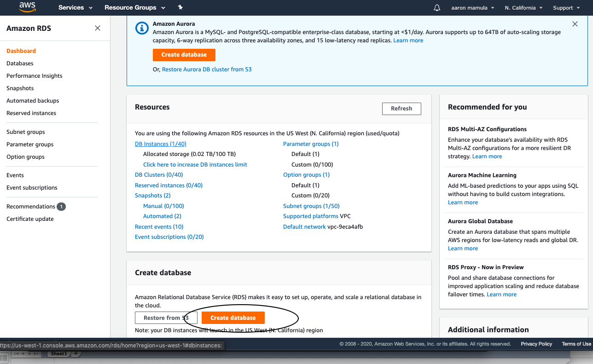Open Certificate update in sidebar
Screen dimensions: 593x364
coord(30,219)
